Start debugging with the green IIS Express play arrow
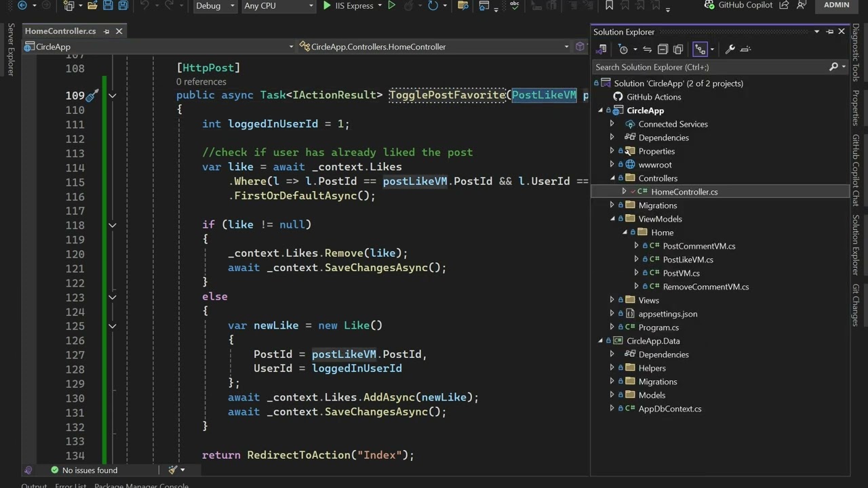 pyautogui.click(x=327, y=5)
